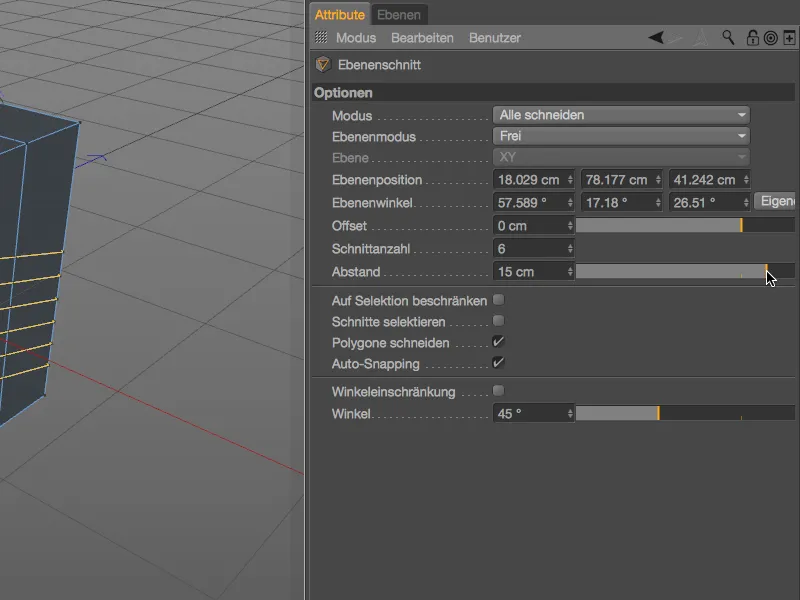Enable Schnitte selektieren checkbox
The width and height of the screenshot is (800, 600).
click(x=498, y=321)
